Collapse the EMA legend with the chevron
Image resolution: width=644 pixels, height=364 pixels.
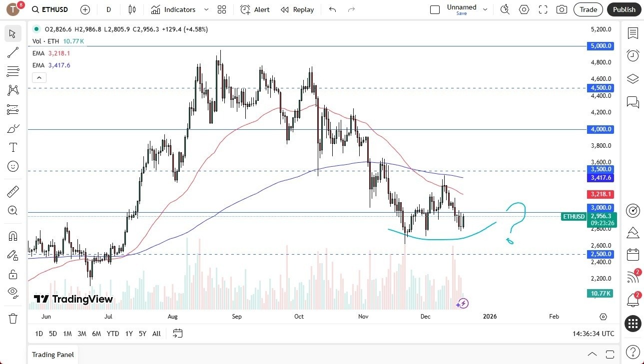pyautogui.click(x=39, y=77)
